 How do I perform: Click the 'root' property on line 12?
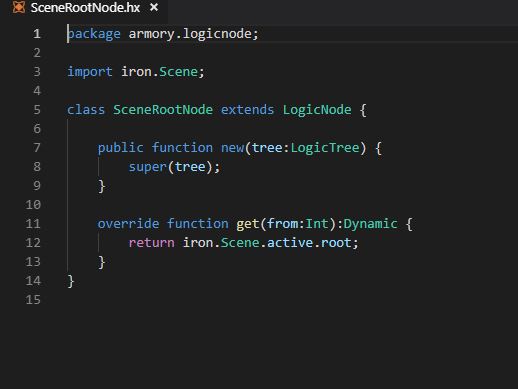(x=336, y=243)
